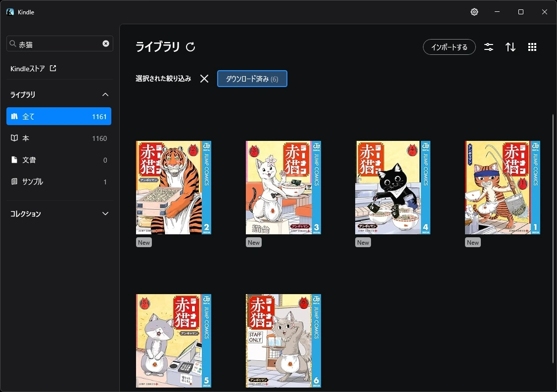Select 文書 category in sidebar
This screenshot has width=557, height=392.
59,160
